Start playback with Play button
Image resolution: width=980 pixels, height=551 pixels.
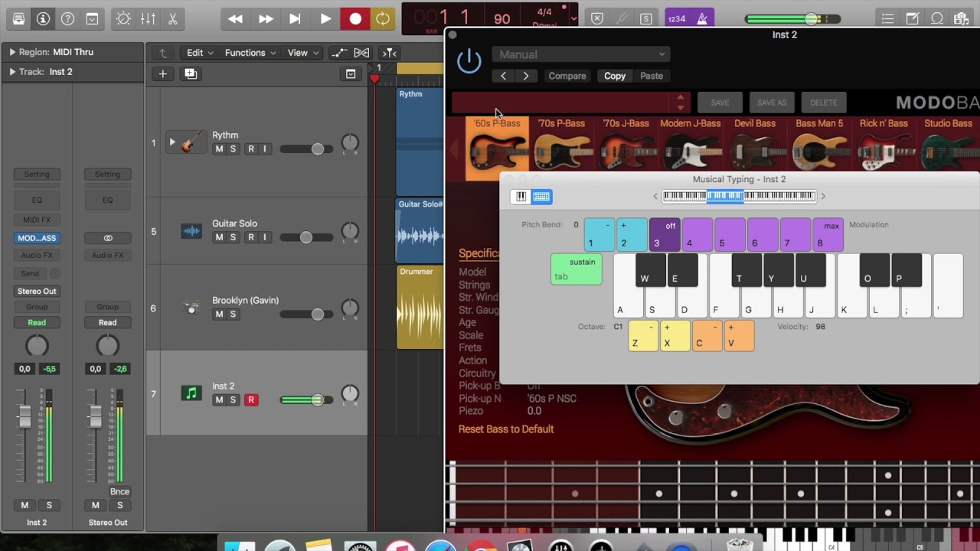coord(325,19)
